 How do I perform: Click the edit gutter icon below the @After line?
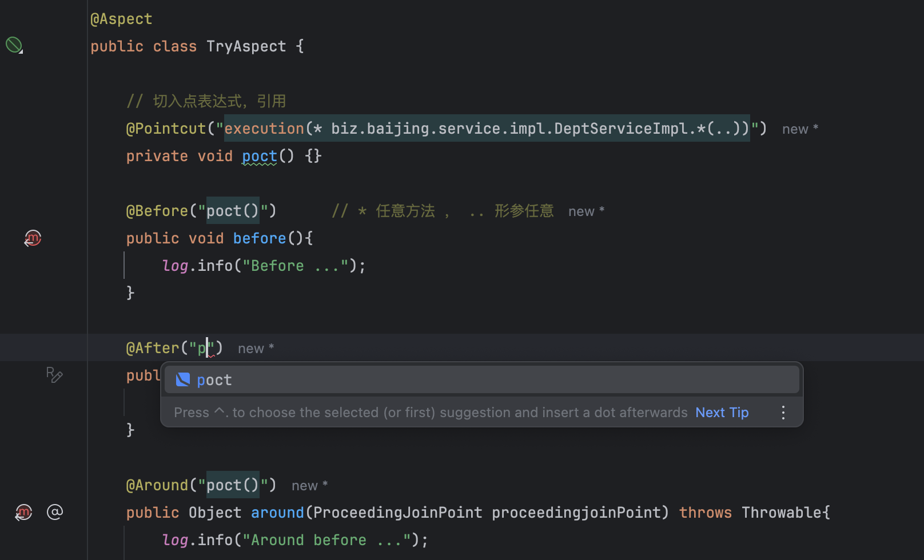pyautogui.click(x=54, y=375)
